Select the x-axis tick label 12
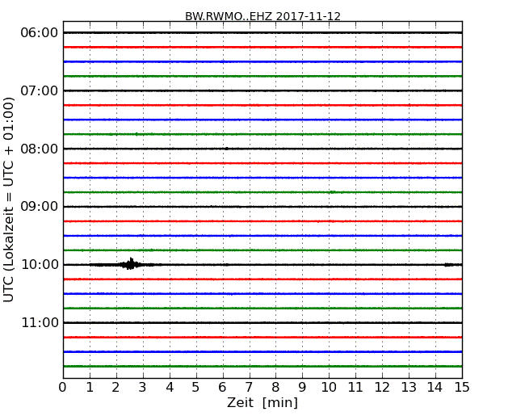 (382, 388)
